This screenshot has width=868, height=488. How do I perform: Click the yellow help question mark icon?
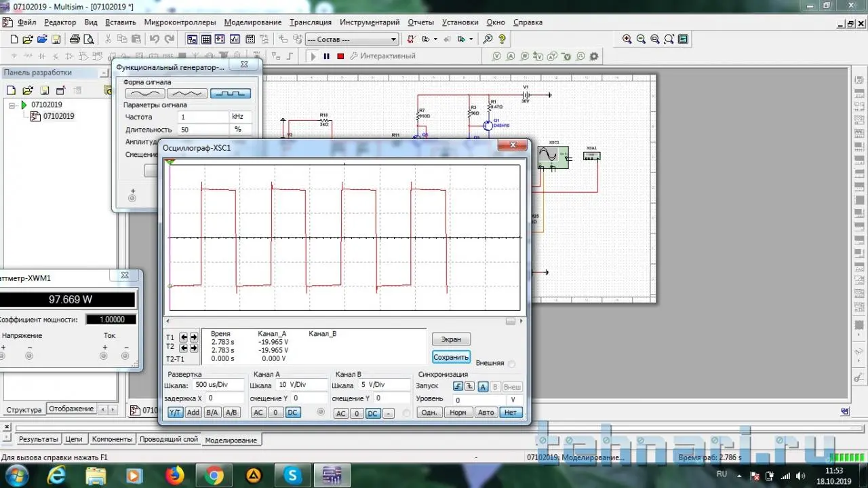(502, 39)
